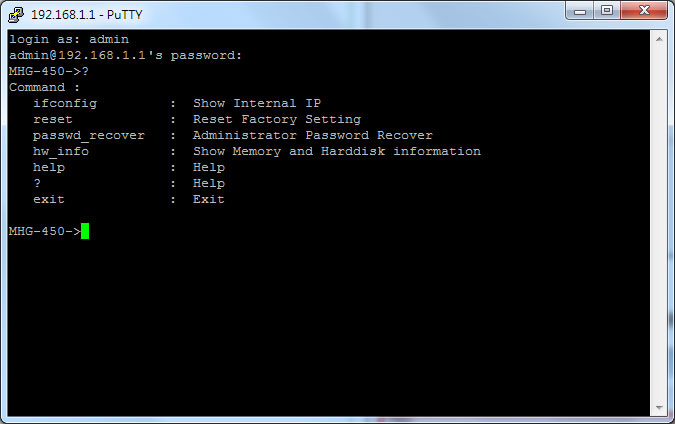Click the 'login as: admin' line

coord(69,39)
